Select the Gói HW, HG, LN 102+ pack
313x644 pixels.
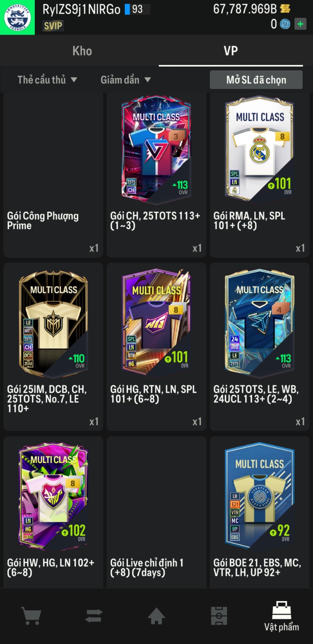53,512
